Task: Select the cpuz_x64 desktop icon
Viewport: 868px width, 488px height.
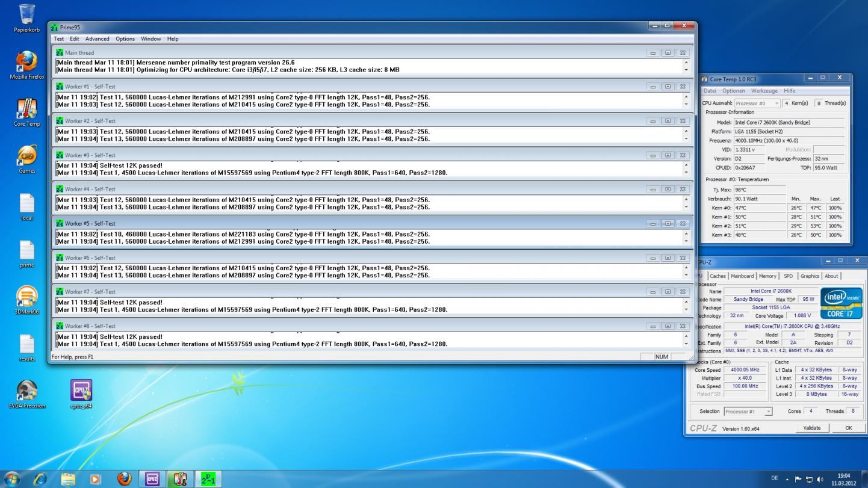Action: coord(81,394)
